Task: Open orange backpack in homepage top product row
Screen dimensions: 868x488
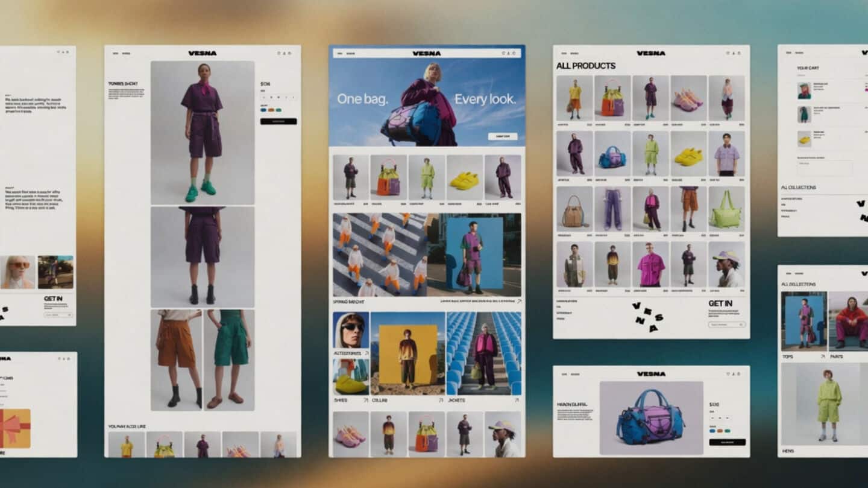Action: pos(389,177)
